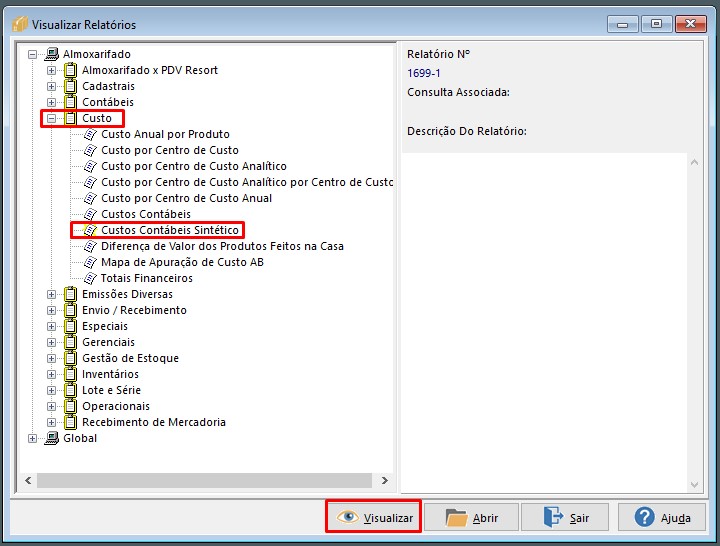Click the tree horizontal scrollbar thumb

[204, 481]
